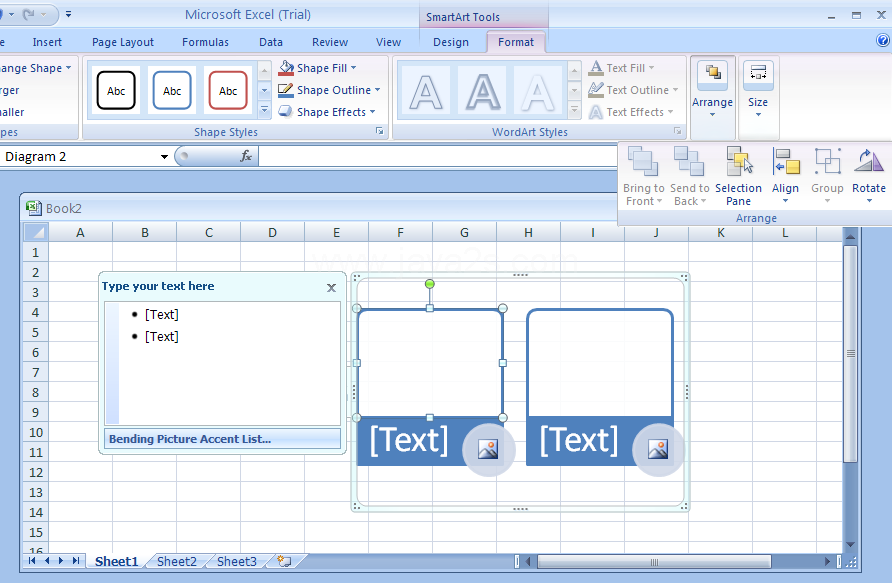892x583 pixels.
Task: Apply the black outline Abc shape style
Action: pyautogui.click(x=116, y=90)
